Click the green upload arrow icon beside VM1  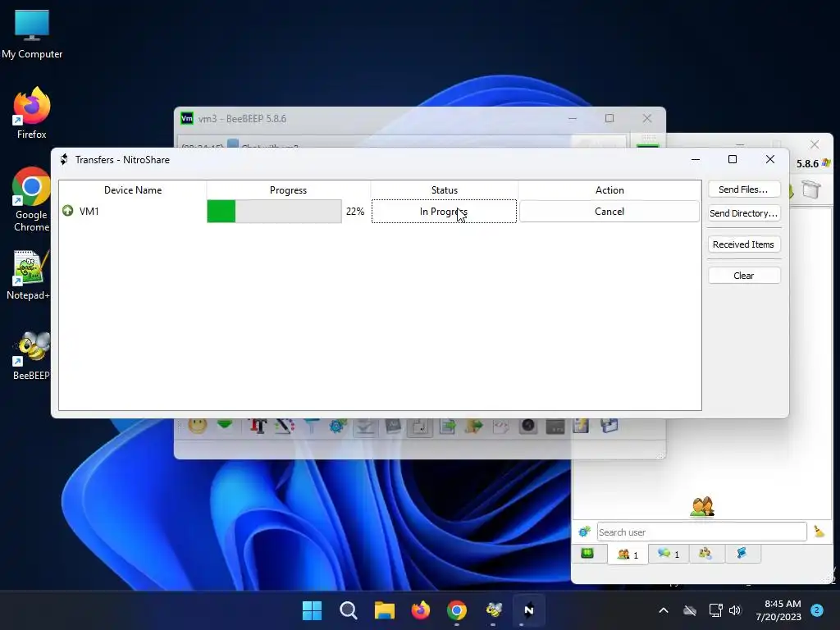68,211
